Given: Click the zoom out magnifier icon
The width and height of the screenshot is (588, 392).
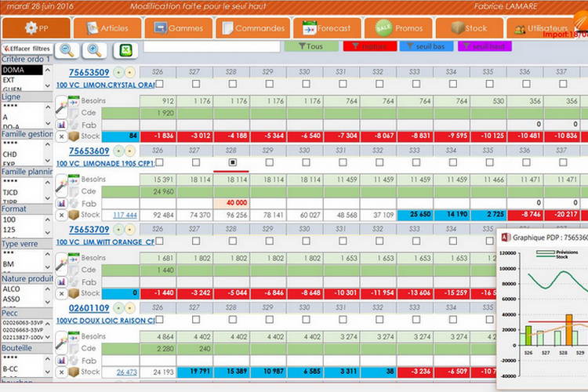Looking at the screenshot, I should pos(67,50).
